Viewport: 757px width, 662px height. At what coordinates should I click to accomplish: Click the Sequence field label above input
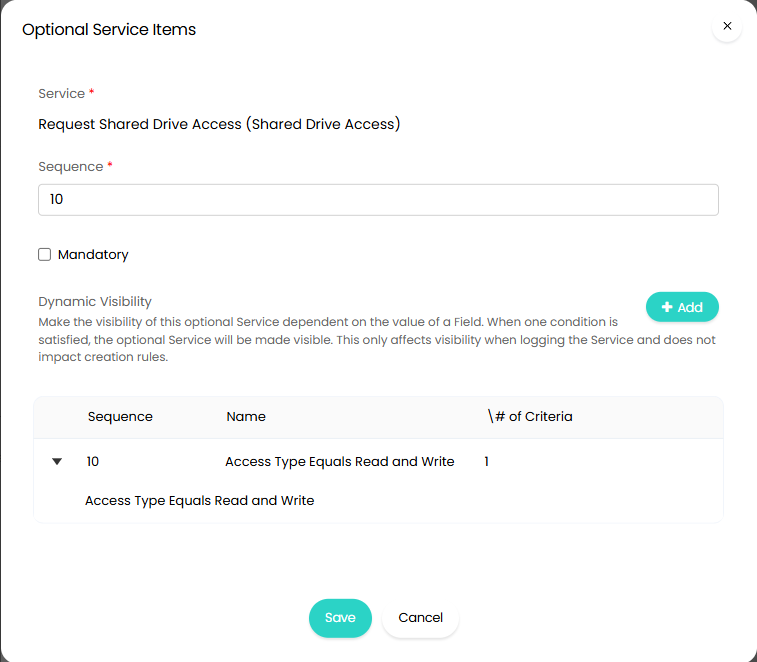coord(70,167)
